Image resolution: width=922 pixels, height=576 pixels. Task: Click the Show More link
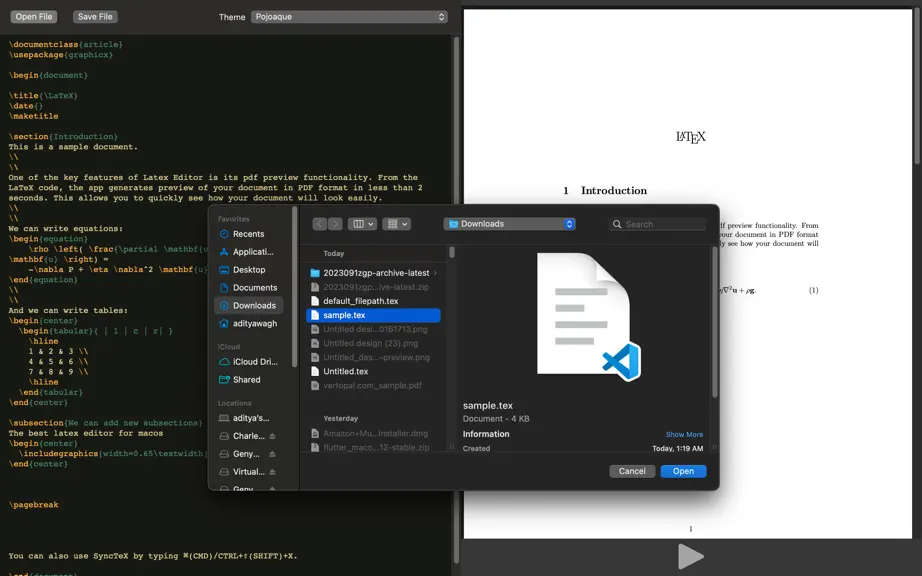(x=684, y=434)
